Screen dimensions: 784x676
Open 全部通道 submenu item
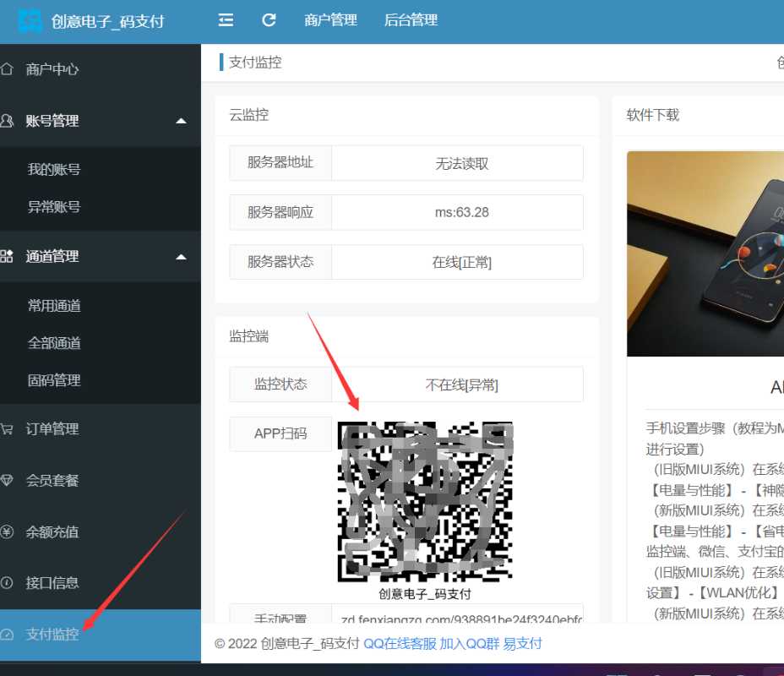pos(54,343)
